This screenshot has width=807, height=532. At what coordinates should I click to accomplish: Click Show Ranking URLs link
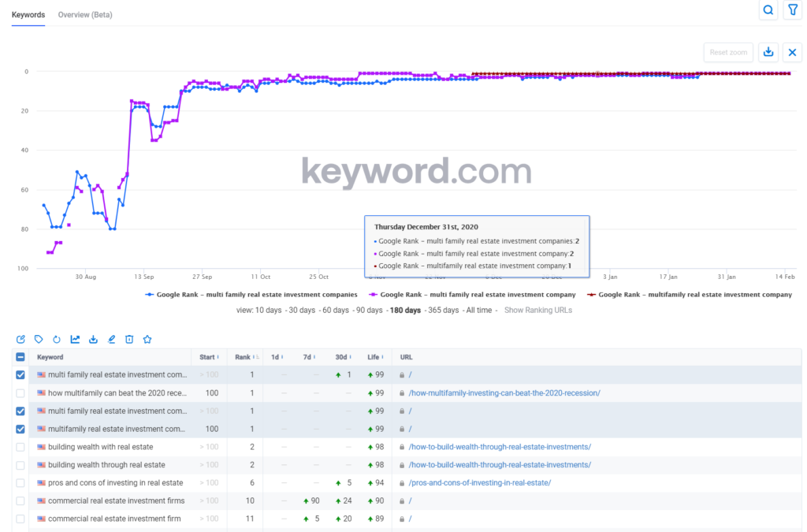[537, 311]
